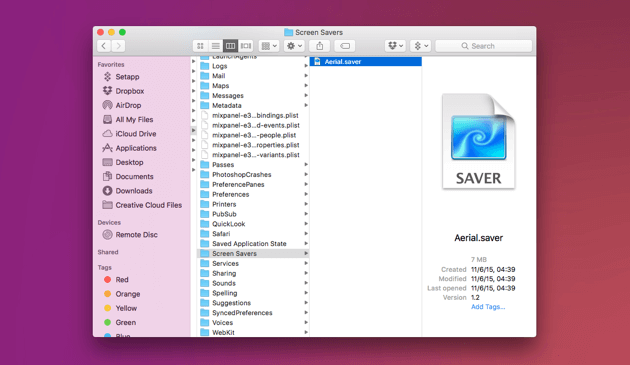
Task: Select the mixpanel-e3…-variants.plist file
Action: (253, 155)
